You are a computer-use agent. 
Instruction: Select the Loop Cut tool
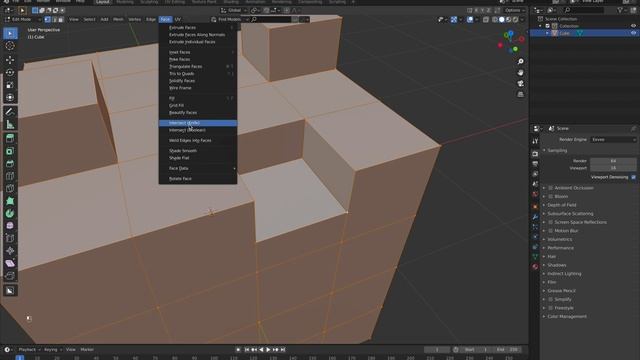coord(10,176)
